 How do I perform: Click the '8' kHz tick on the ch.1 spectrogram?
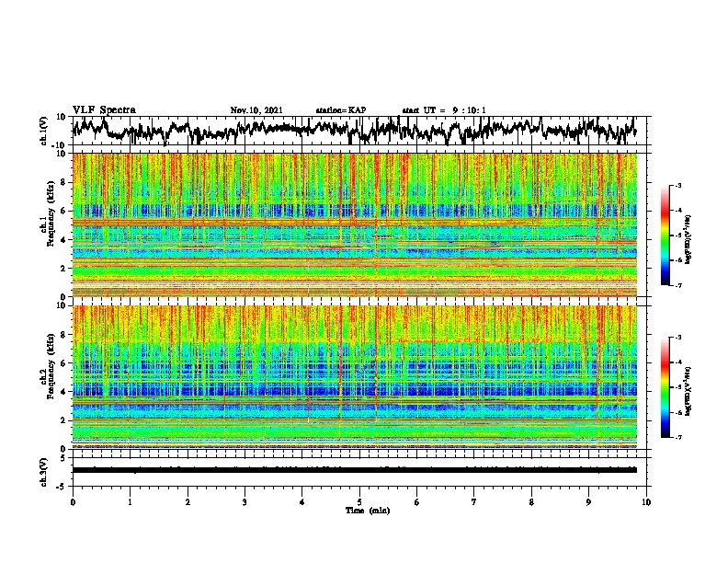point(64,182)
